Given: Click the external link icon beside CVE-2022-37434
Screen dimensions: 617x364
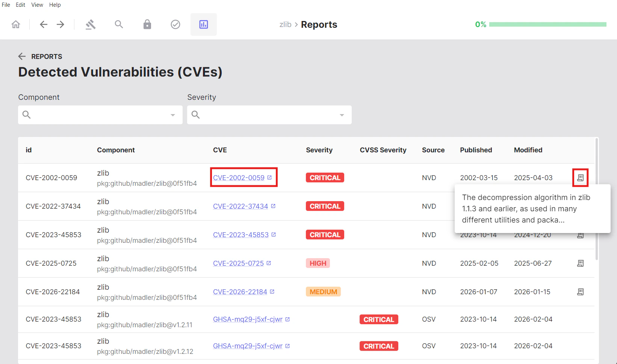Looking at the screenshot, I should pyautogui.click(x=273, y=206).
